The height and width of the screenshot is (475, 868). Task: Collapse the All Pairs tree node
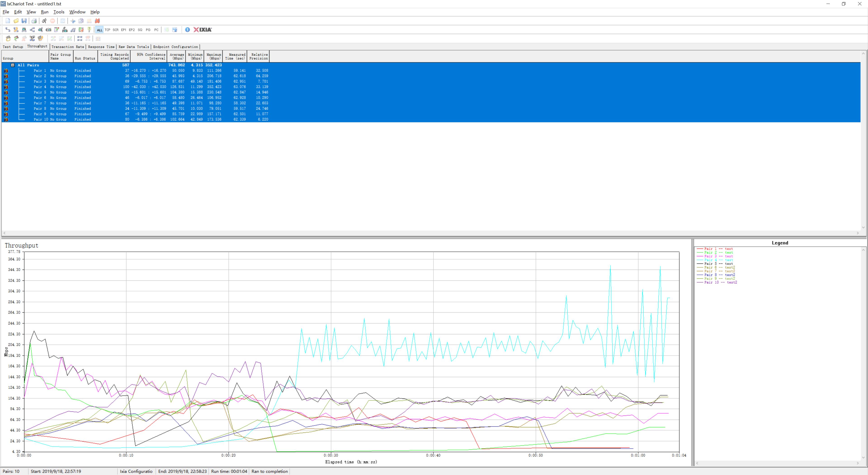click(13, 65)
